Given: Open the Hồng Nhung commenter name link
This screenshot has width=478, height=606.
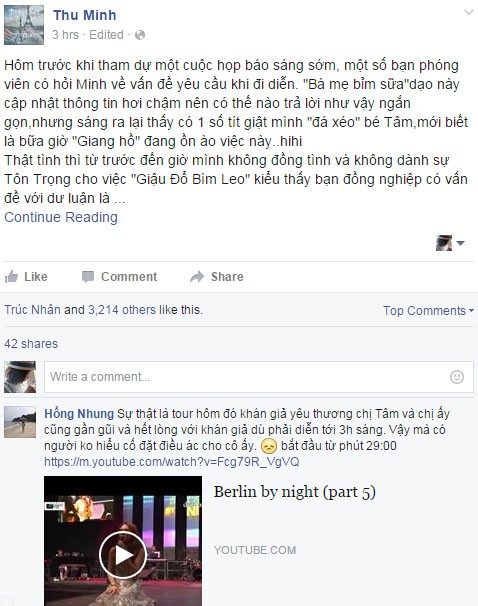Looking at the screenshot, I should [79, 414].
